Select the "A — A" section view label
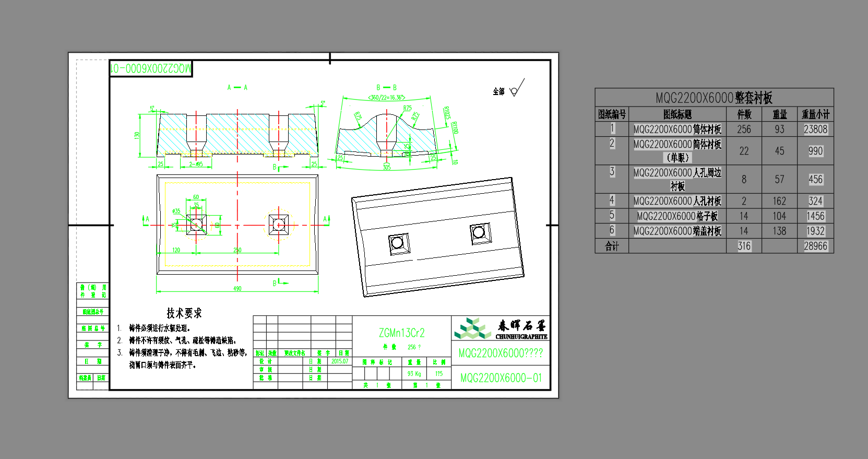The width and height of the screenshot is (868, 459). coord(237,87)
